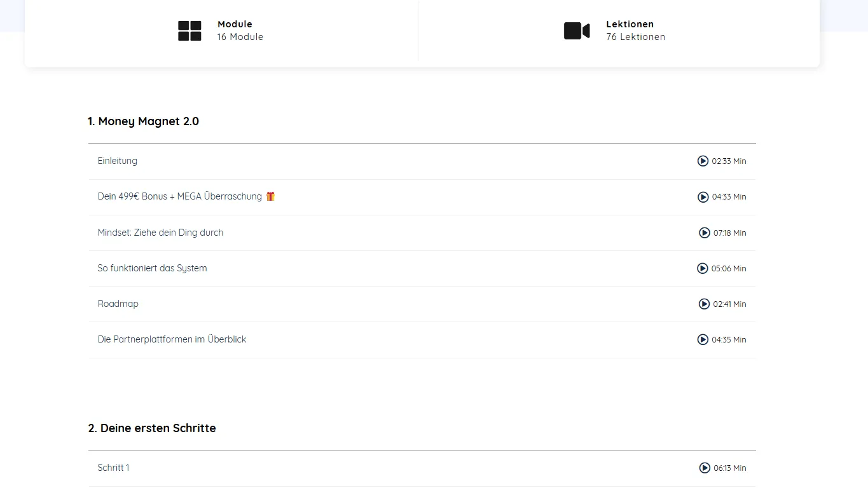Open the Einleitung lesson
The width and height of the screenshot is (868, 488).
tap(118, 161)
